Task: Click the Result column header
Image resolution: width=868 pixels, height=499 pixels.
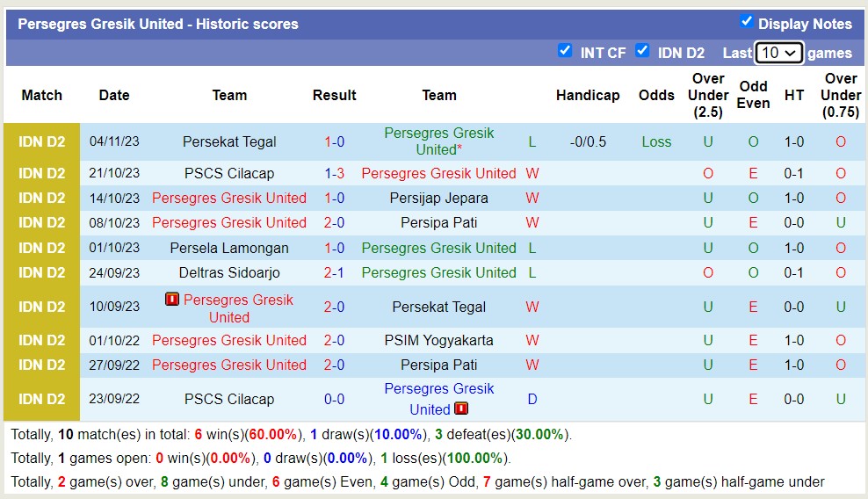Action: [x=335, y=95]
